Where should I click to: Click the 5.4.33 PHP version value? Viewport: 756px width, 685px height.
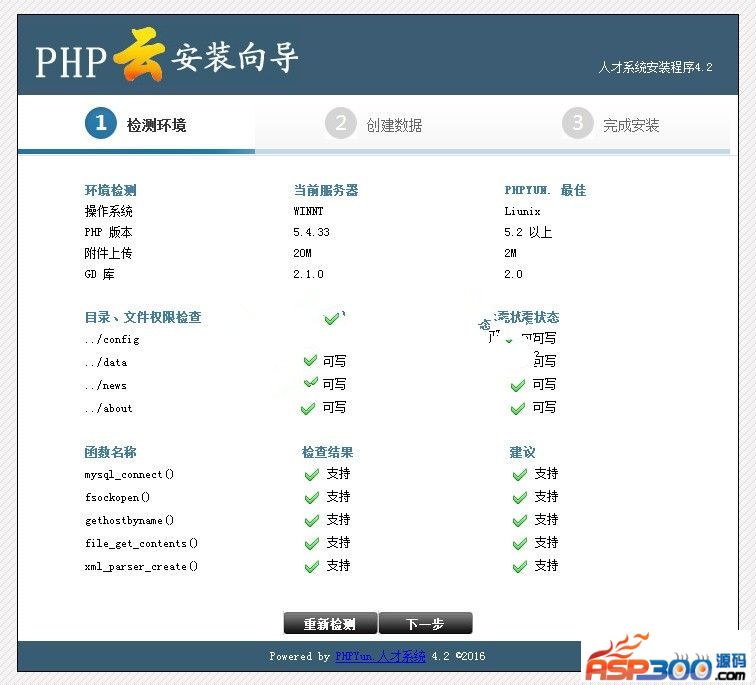311,232
